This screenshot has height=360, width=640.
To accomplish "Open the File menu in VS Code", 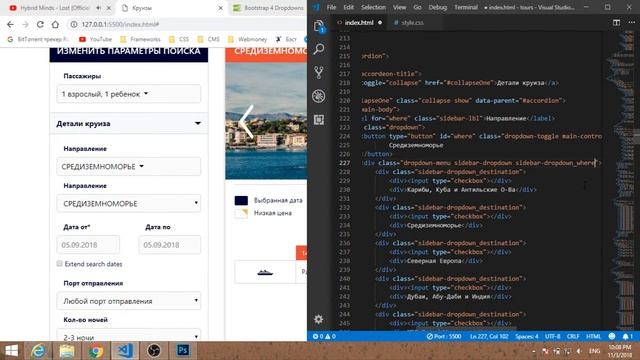I will tap(331, 7).
